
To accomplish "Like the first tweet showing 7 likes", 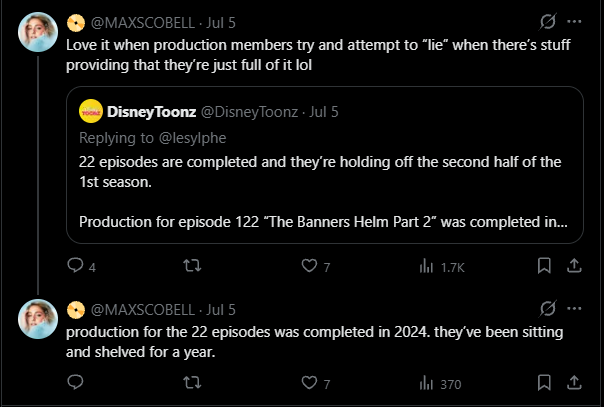I will pyautogui.click(x=315, y=266).
